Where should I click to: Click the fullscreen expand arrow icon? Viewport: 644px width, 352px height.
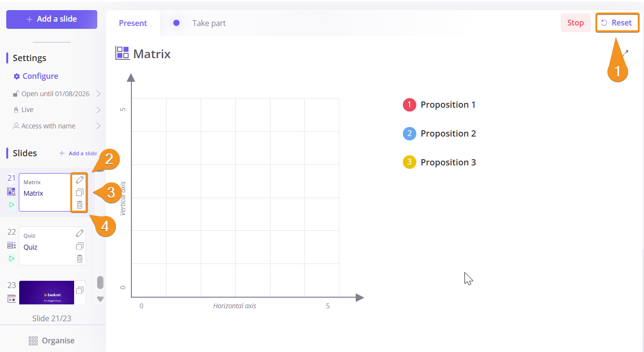[625, 52]
